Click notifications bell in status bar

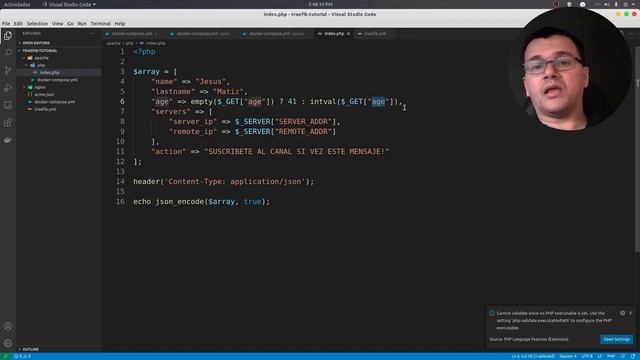coord(632,356)
